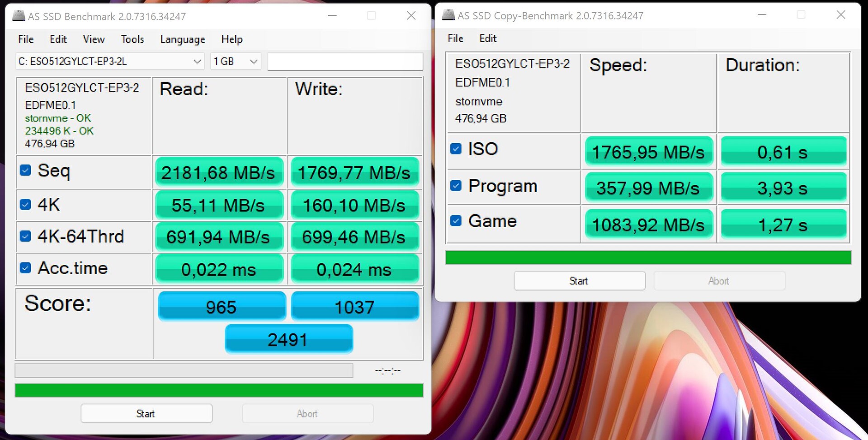The height and width of the screenshot is (440, 868).
Task: Open Edit menu in Copy-Benchmark window
Action: coord(488,38)
